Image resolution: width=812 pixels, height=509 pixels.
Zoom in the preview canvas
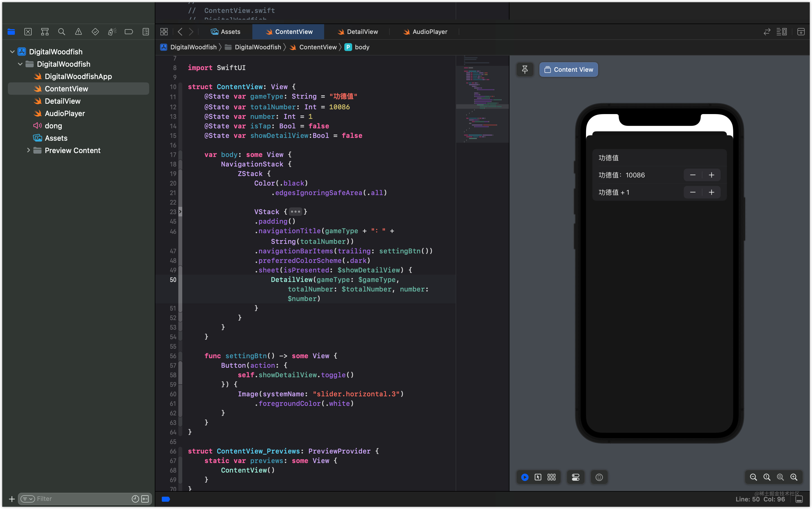(x=794, y=477)
